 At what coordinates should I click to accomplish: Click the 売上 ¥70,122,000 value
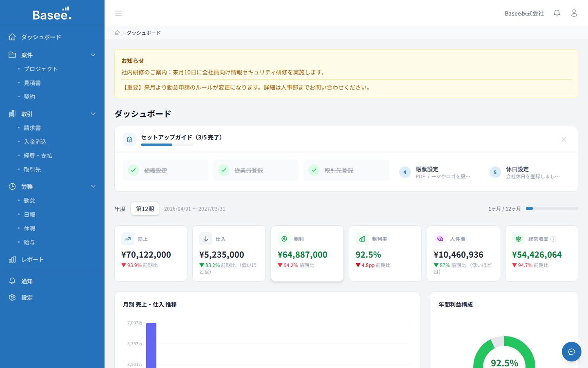pos(146,254)
